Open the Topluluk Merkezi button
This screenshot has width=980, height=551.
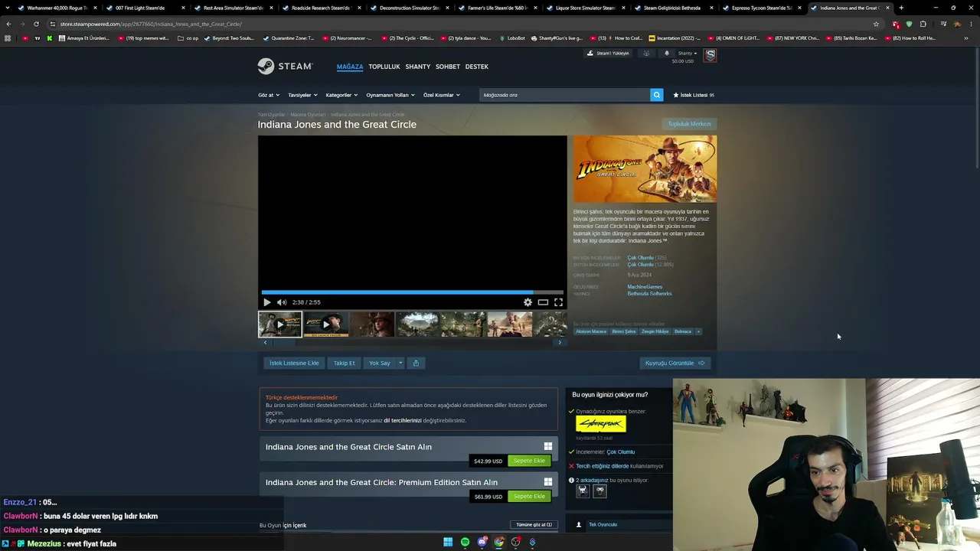pos(689,124)
